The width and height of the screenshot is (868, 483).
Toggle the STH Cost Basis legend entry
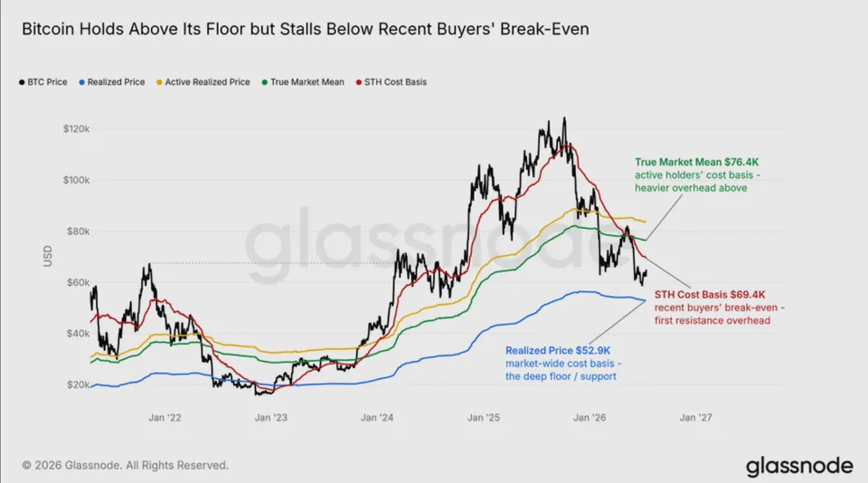392,82
